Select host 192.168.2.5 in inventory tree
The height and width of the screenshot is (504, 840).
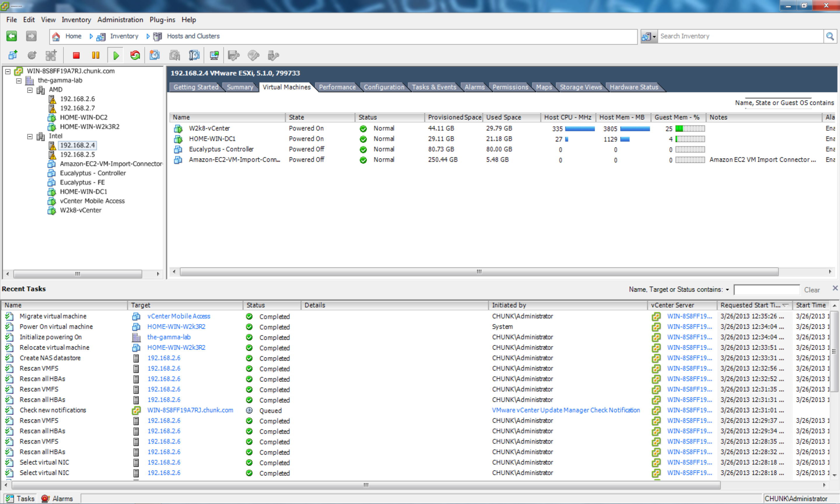coord(78,154)
